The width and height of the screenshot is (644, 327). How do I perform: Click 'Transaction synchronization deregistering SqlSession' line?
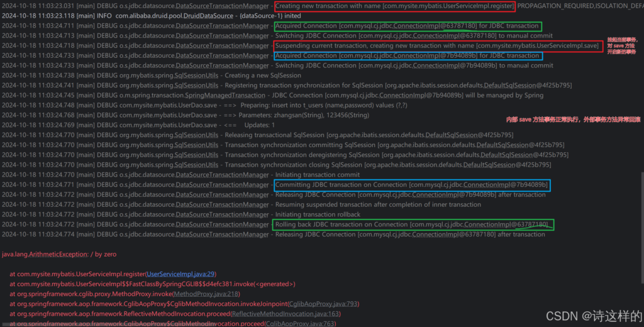click(x=285, y=155)
